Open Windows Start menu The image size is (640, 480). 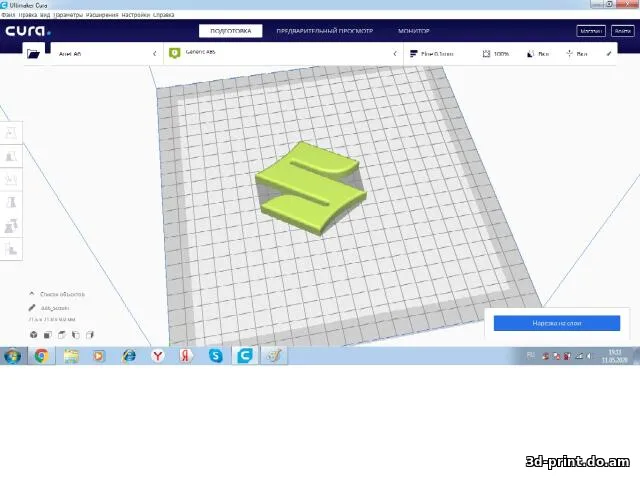[12, 356]
